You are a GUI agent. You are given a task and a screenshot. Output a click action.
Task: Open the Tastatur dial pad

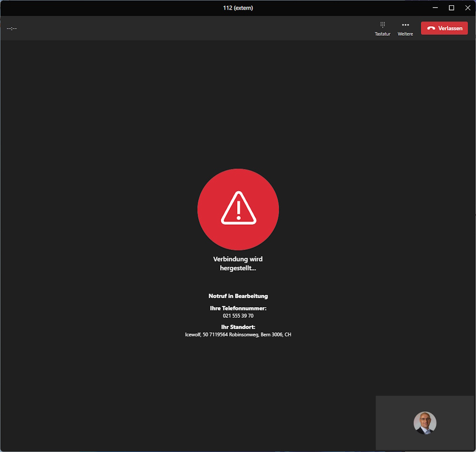pos(383,29)
